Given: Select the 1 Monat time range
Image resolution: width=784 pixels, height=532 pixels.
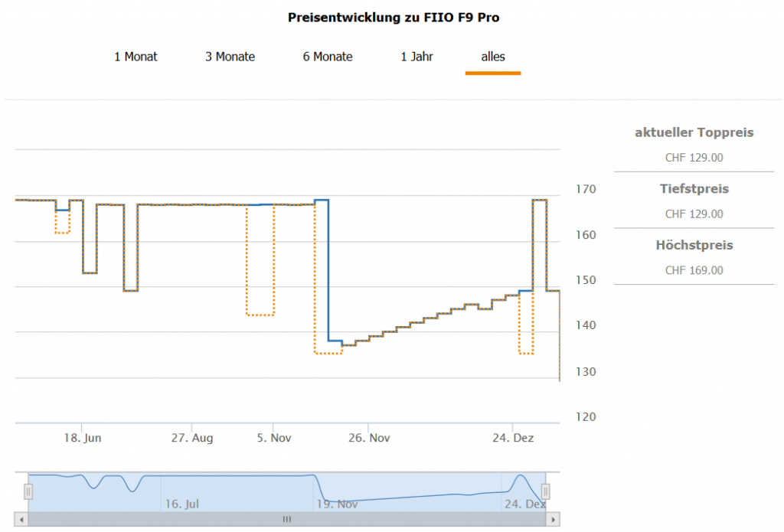Looking at the screenshot, I should pos(136,57).
